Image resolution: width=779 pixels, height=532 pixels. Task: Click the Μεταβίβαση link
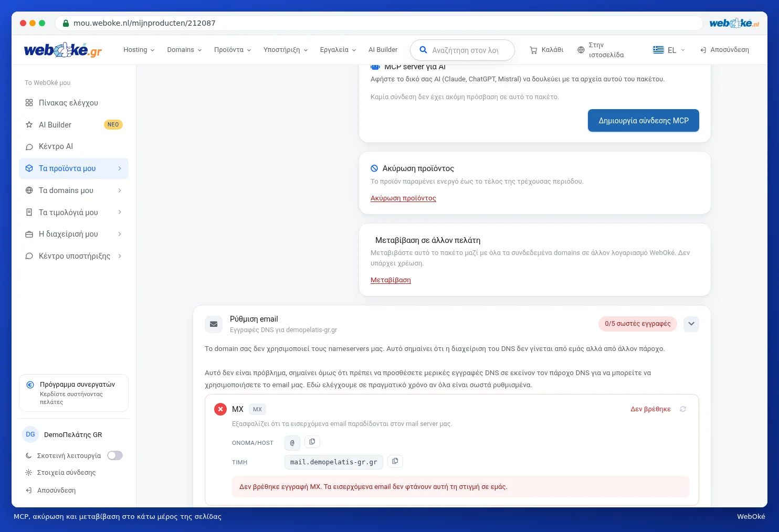(x=391, y=280)
